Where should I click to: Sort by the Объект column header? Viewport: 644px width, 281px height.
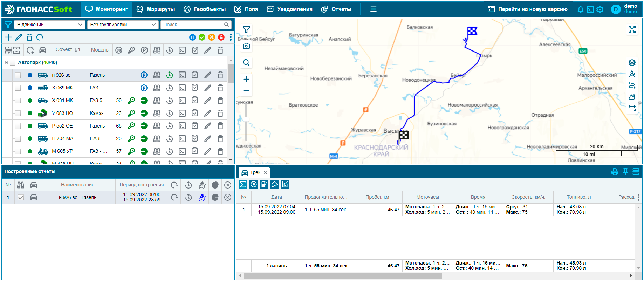pos(68,50)
